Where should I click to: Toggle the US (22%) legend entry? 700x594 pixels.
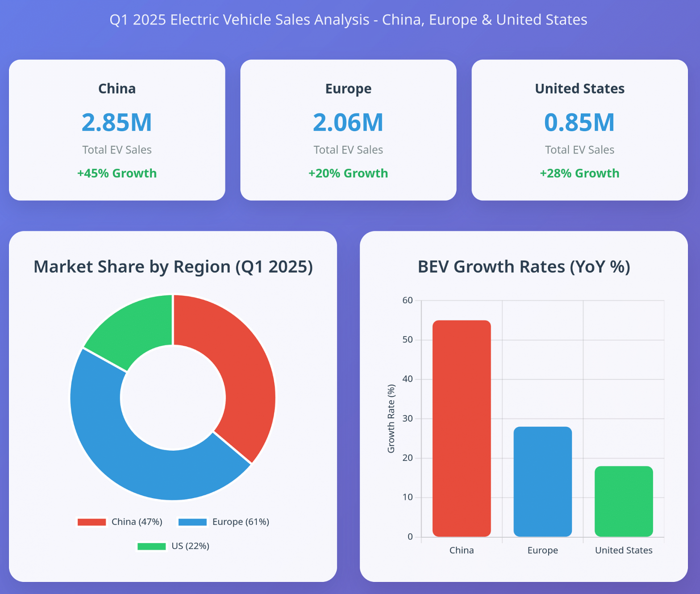click(173, 546)
